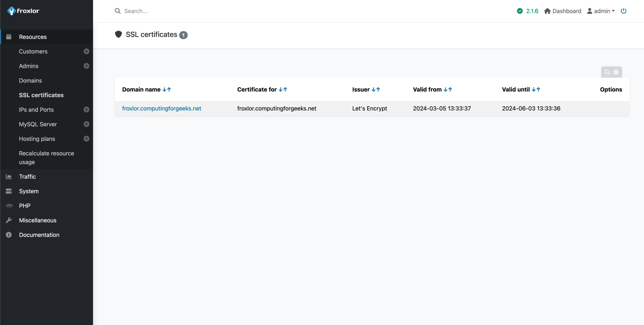Open the Domains menu item

click(x=31, y=80)
